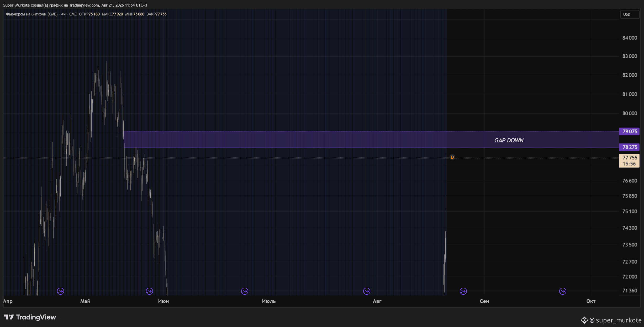The width and height of the screenshot is (644, 327).
Task: Click the countdown timer 15:56
Action: (x=629, y=164)
